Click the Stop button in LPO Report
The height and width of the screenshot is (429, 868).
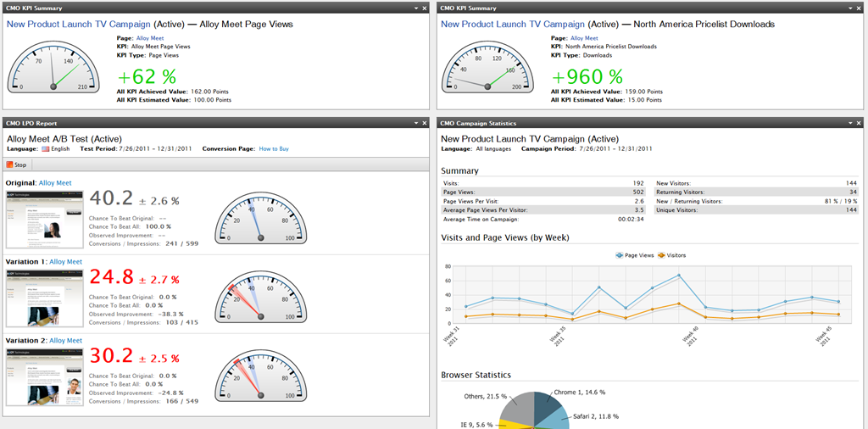coord(18,164)
